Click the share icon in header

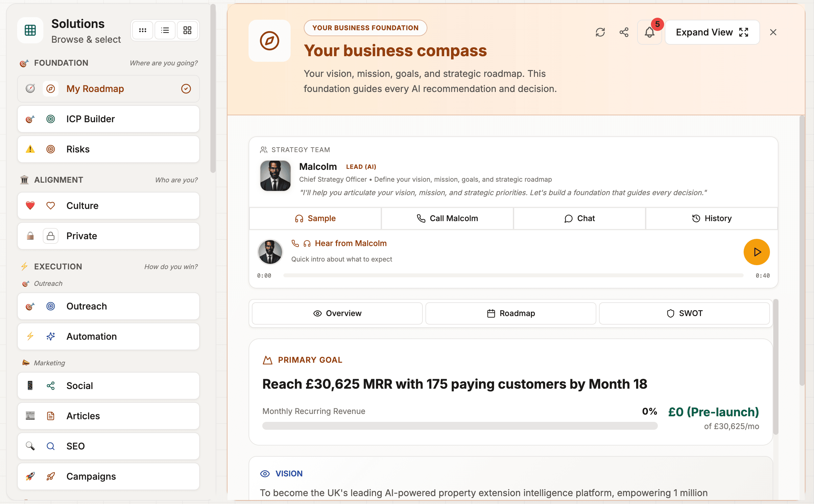click(624, 32)
